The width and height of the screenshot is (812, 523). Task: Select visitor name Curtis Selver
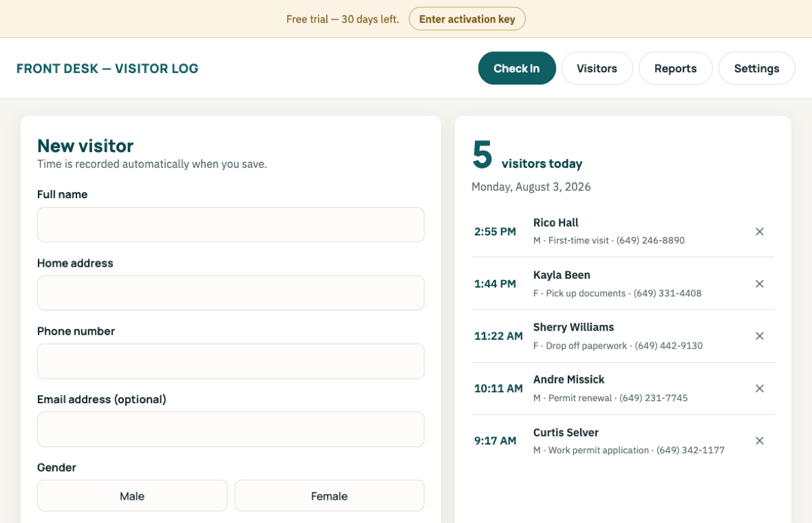[566, 432]
